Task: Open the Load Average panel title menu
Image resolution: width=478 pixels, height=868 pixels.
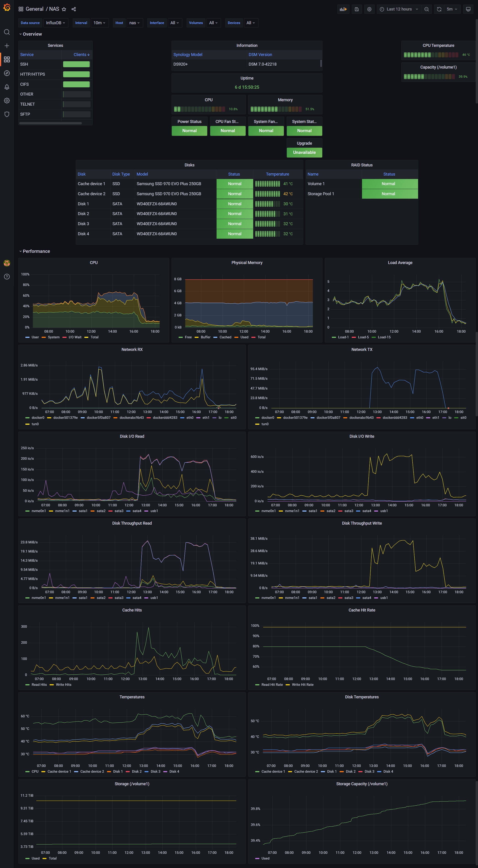Action: [400, 263]
